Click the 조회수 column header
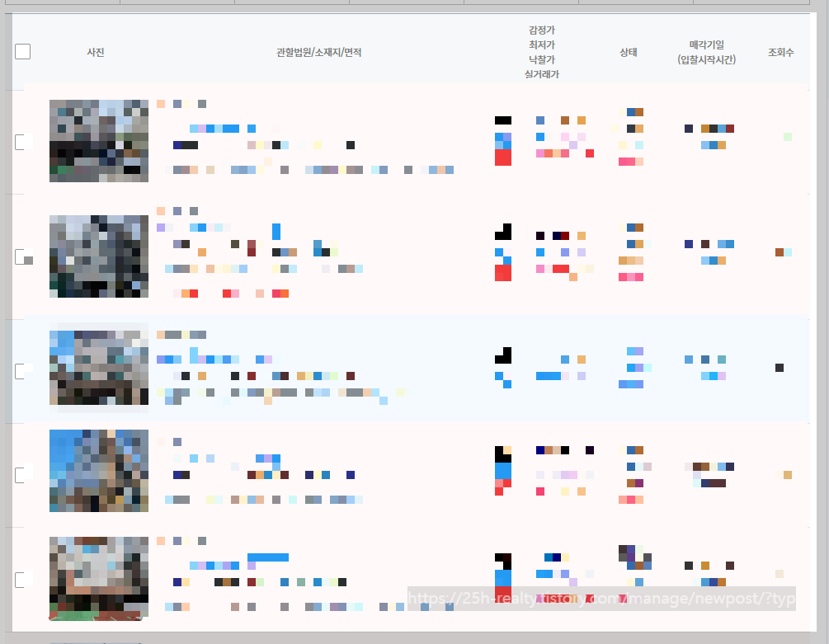This screenshot has width=829, height=644. [781, 52]
